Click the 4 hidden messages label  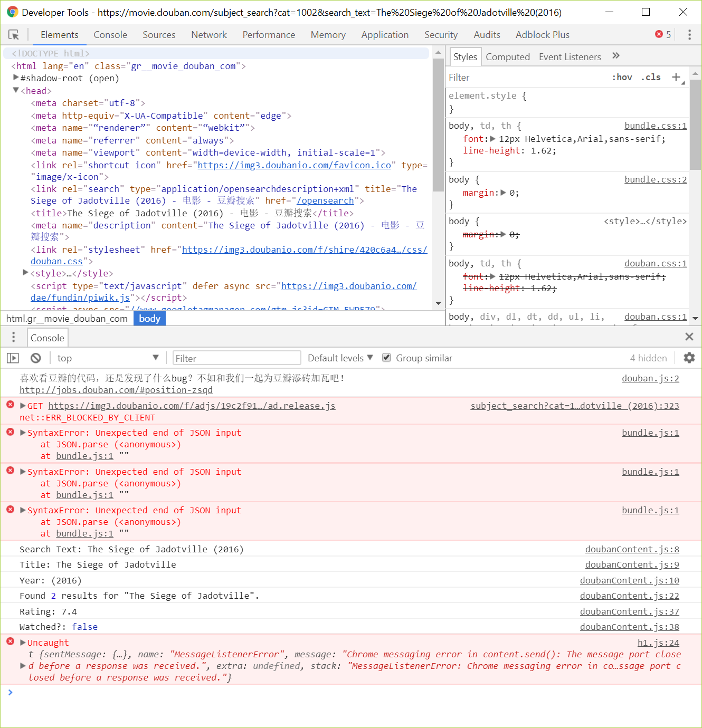(x=648, y=358)
